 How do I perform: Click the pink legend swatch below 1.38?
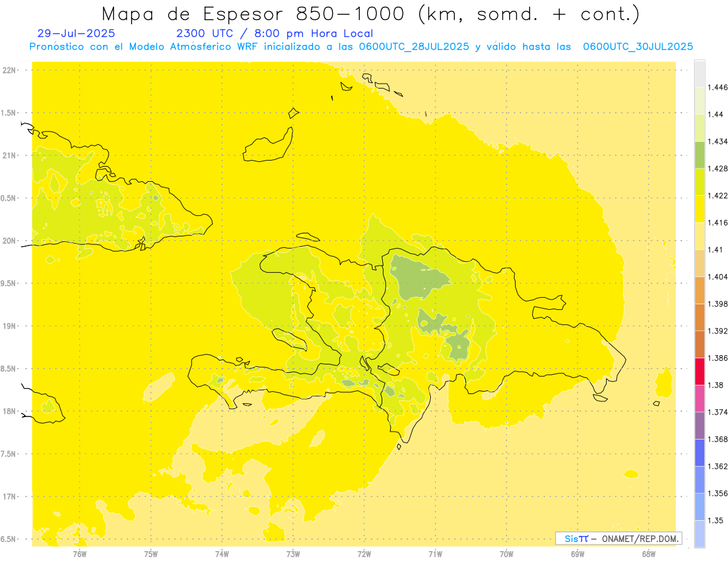pos(699,398)
